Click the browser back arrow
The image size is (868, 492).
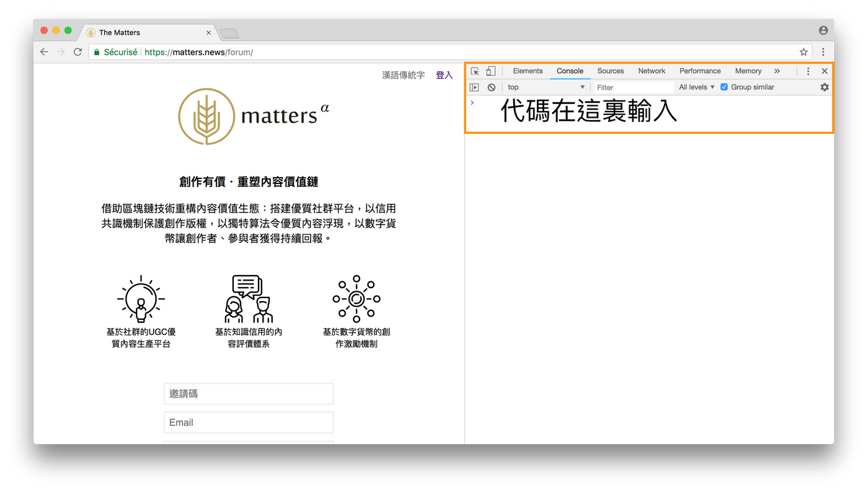44,52
